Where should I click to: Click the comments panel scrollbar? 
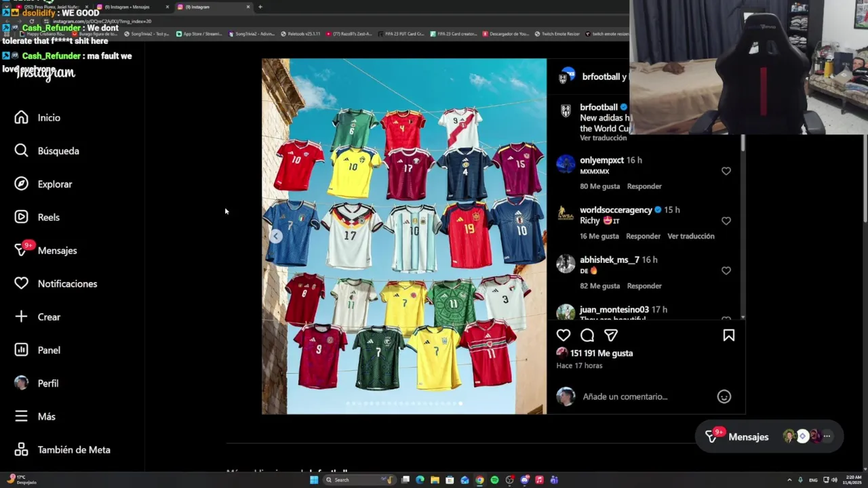pyautogui.click(x=743, y=144)
